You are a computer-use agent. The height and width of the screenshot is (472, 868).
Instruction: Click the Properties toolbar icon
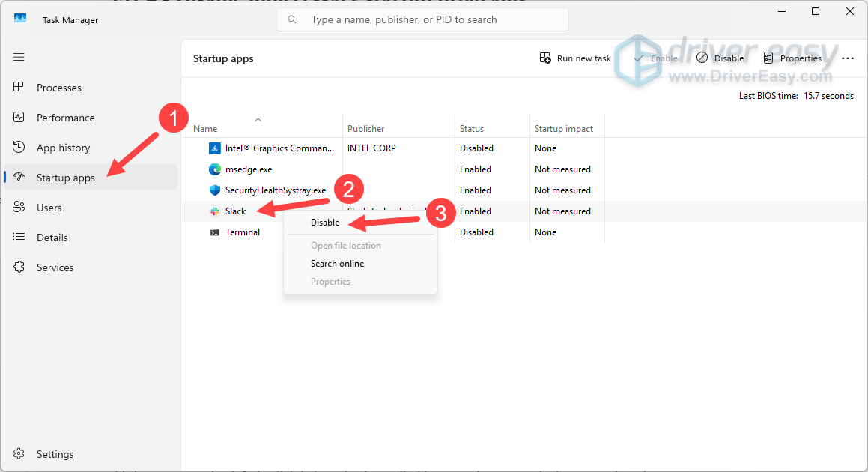[768, 58]
